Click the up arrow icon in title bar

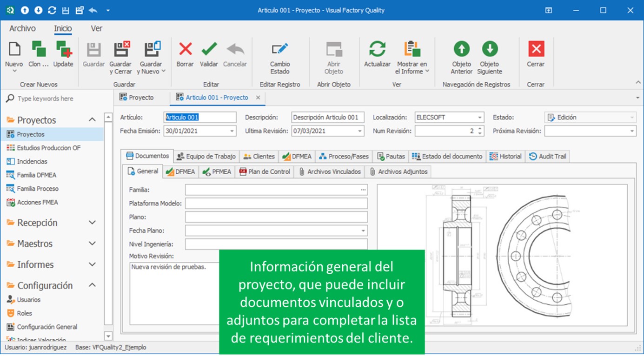pos(25,10)
